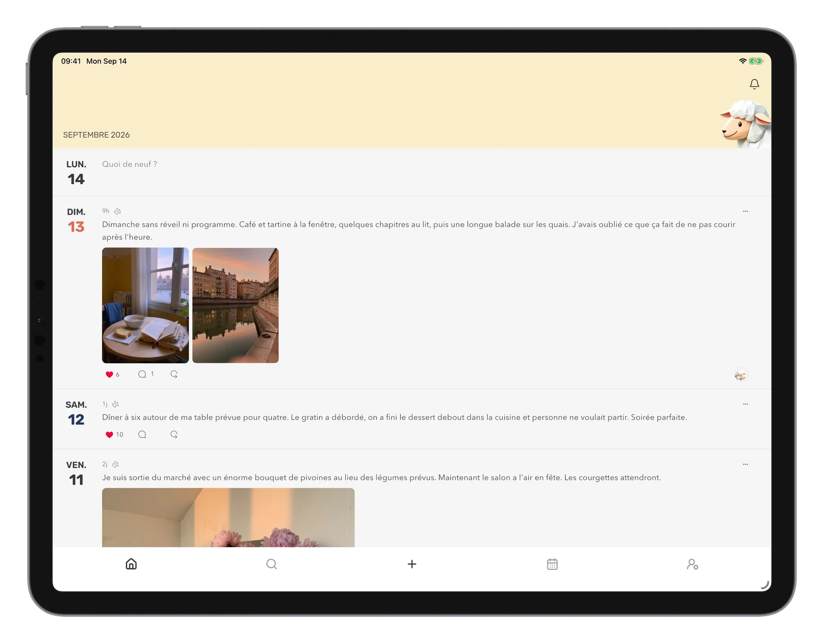The height and width of the screenshot is (644, 824).
Task: Open the peonies photo
Action: point(228,517)
